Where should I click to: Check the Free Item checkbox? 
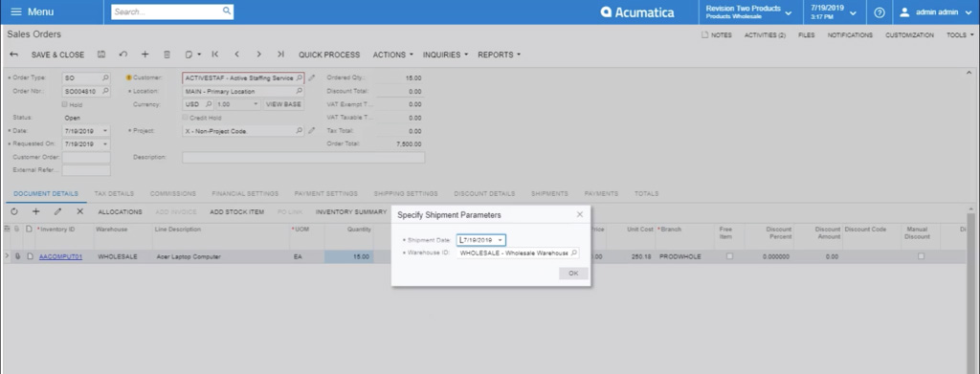point(729,256)
